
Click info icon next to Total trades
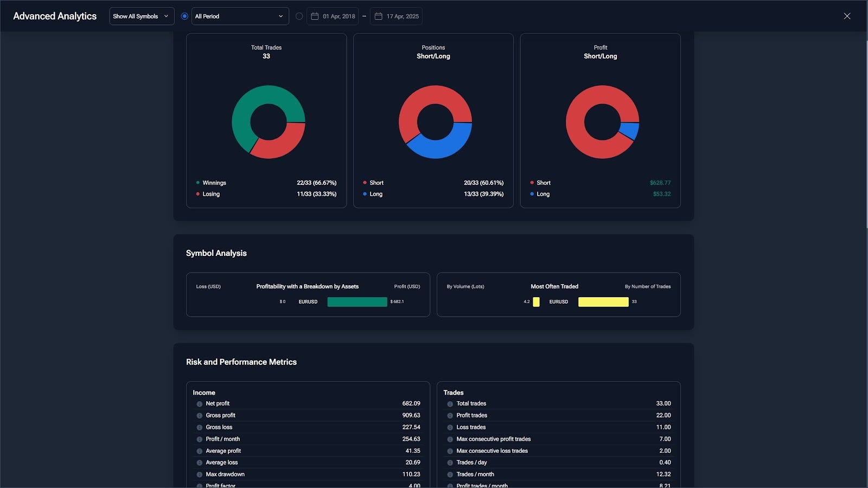(450, 404)
